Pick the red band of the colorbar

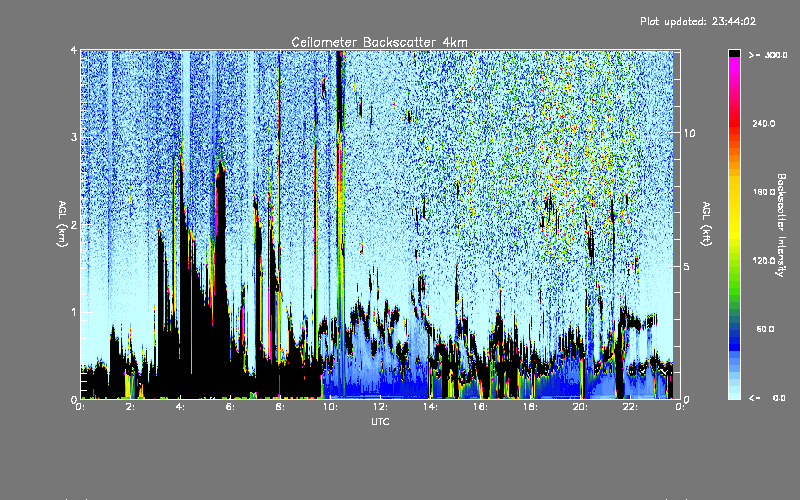734,125
